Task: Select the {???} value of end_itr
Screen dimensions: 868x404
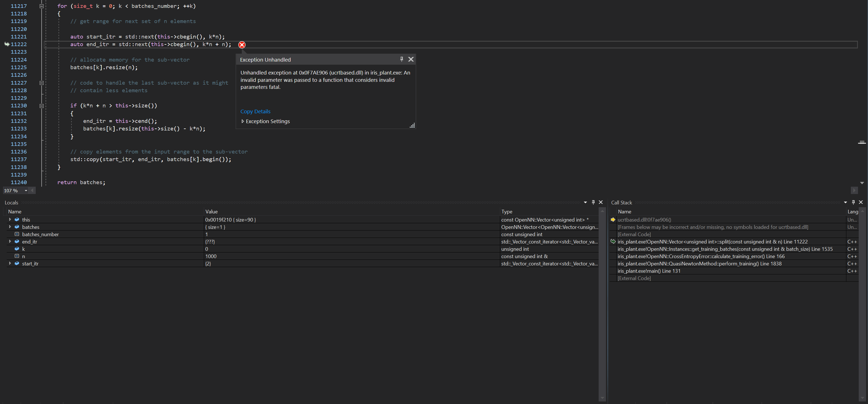Action: coord(209,242)
